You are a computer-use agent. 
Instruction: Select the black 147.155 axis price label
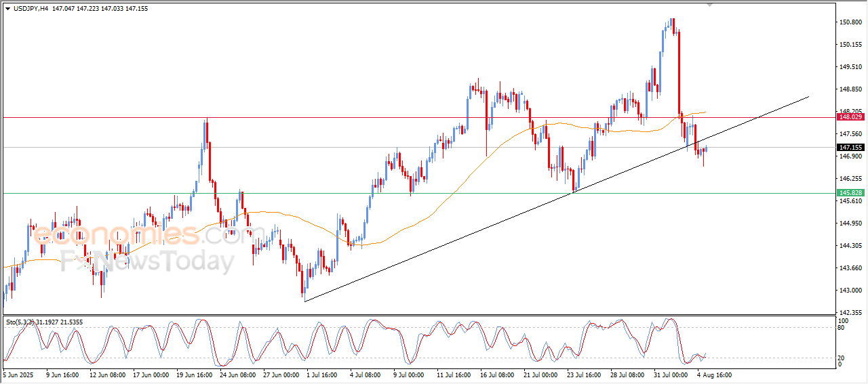click(850, 147)
